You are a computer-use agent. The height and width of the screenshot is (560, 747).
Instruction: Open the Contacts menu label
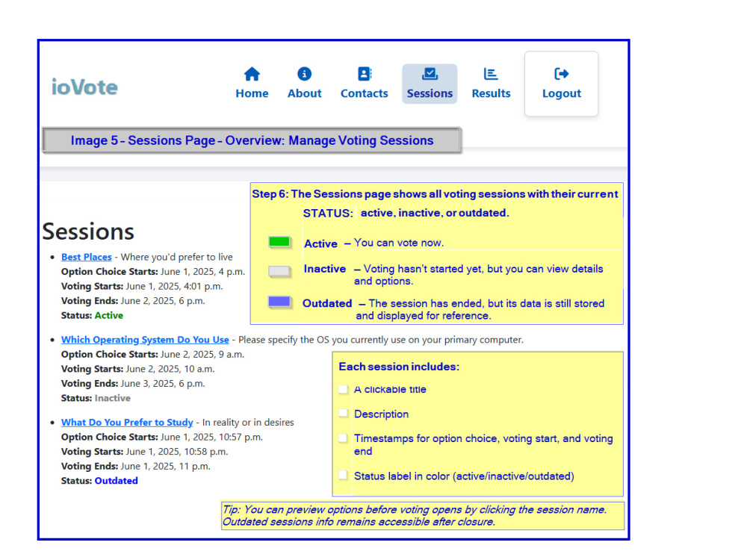pyautogui.click(x=365, y=93)
